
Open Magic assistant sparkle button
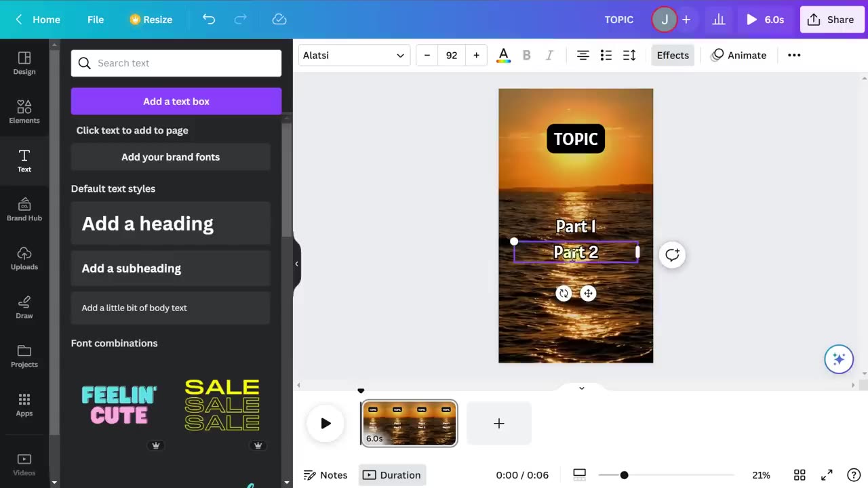pos(839,359)
